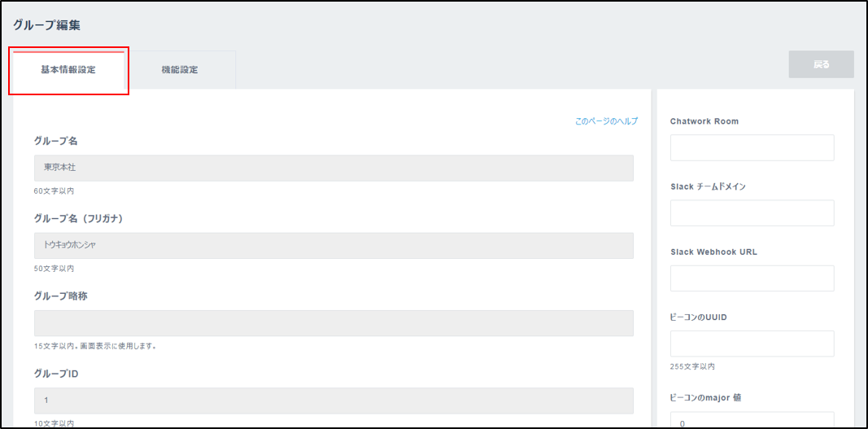Click the グループ編集 page heading

(x=46, y=25)
